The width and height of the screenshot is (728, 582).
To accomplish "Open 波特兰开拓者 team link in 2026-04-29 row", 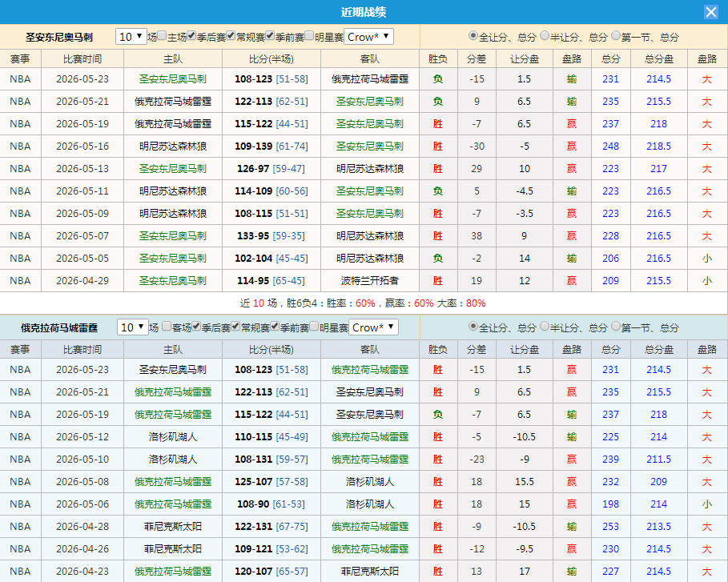I will point(369,281).
